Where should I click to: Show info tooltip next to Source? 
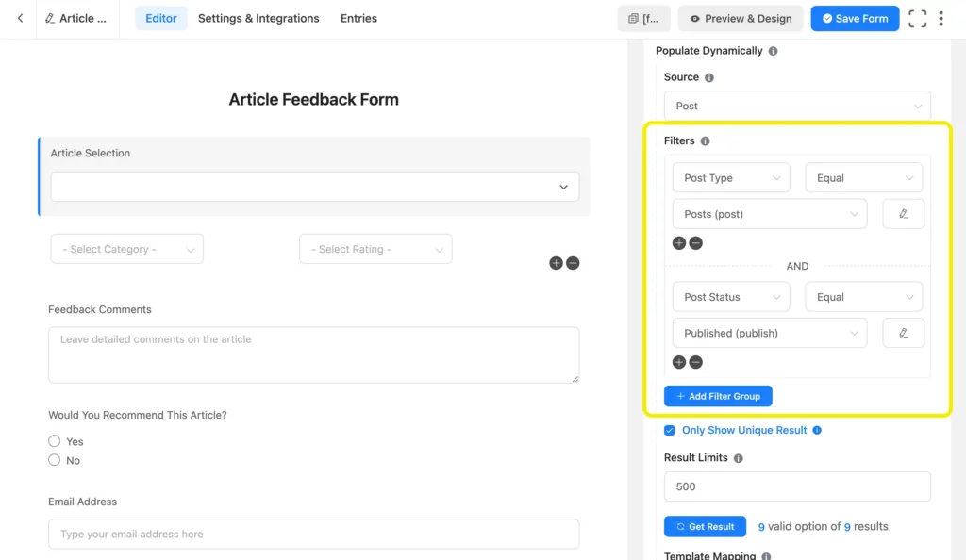[709, 77]
